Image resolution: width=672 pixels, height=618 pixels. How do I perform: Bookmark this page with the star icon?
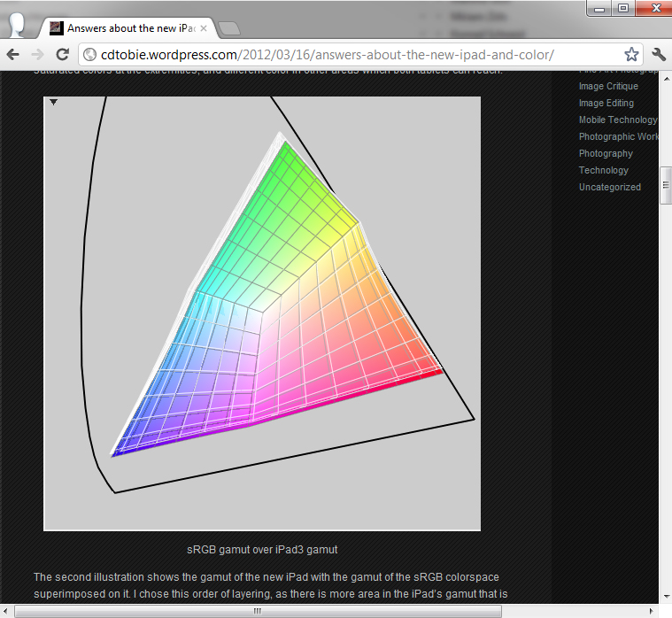[631, 54]
